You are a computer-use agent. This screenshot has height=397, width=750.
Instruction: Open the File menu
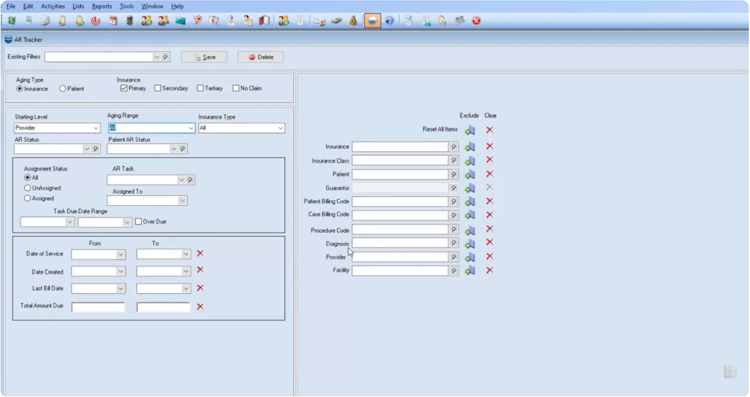tap(11, 6)
